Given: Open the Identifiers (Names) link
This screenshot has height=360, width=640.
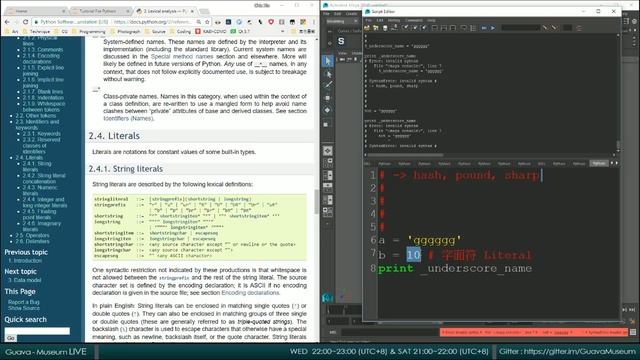Looking at the screenshot, I should point(128,118).
